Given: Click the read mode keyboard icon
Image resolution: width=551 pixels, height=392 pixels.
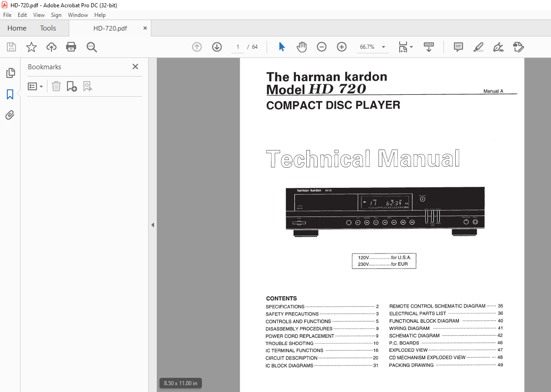Looking at the screenshot, I should [429, 47].
